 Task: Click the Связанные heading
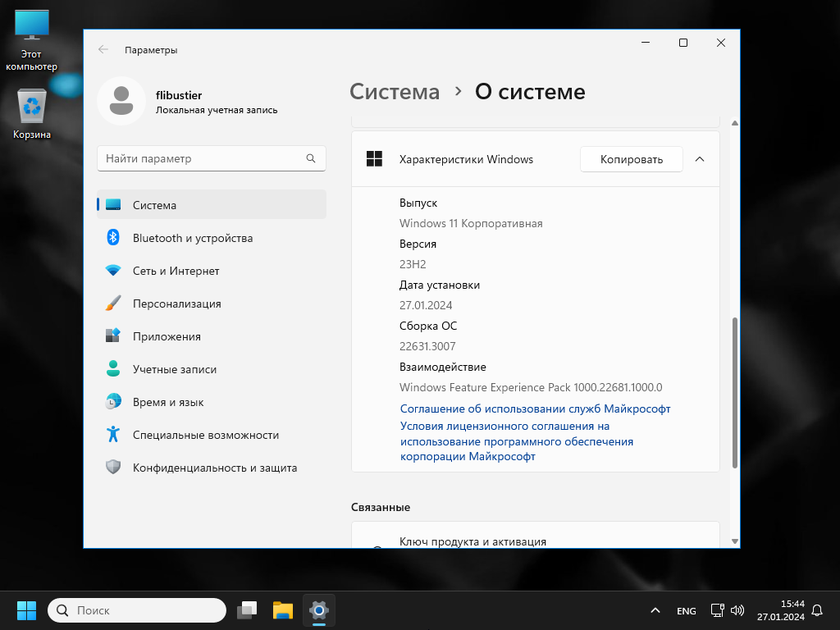click(381, 507)
